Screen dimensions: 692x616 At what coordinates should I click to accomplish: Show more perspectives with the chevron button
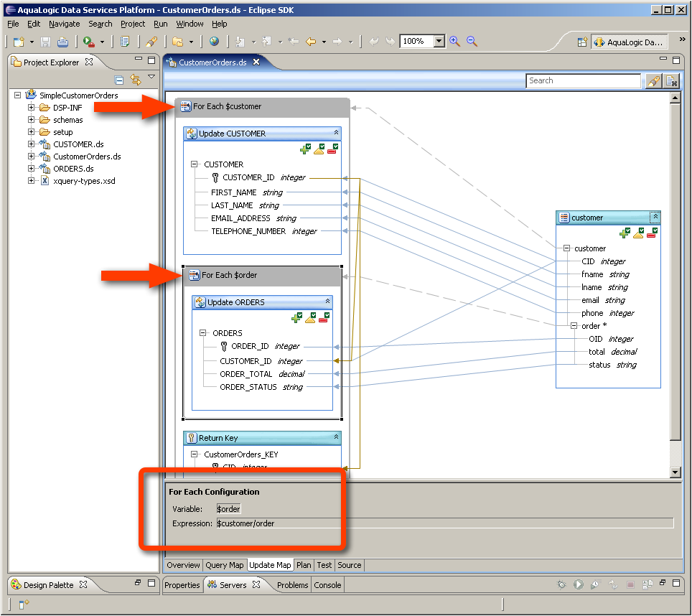click(682, 39)
